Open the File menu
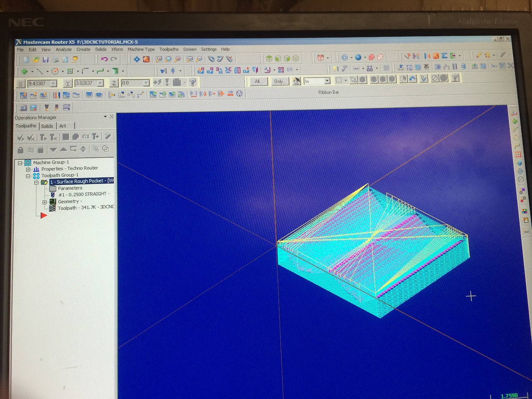This screenshot has width=532, height=399. tap(20, 49)
